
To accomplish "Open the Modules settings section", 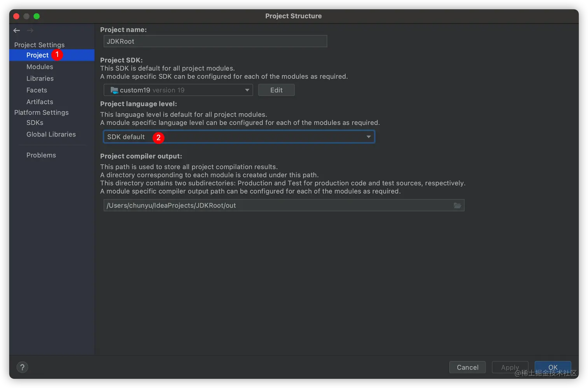I will pos(40,67).
